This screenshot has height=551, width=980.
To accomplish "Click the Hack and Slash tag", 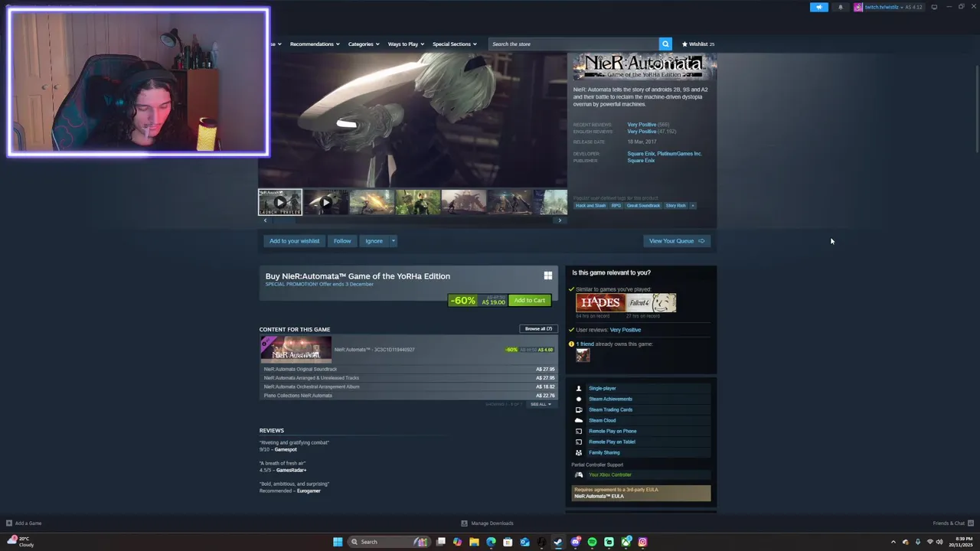I will (x=590, y=205).
